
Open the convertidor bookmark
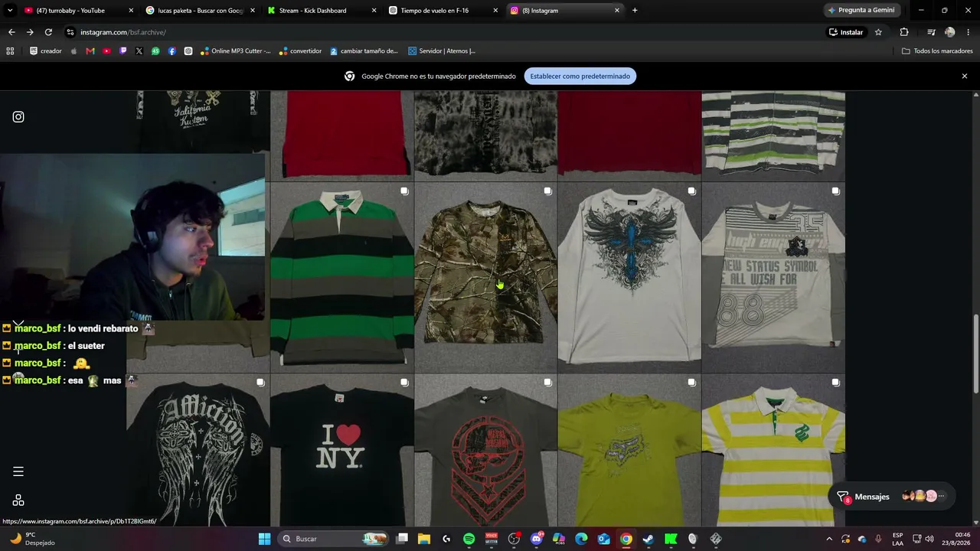[300, 51]
